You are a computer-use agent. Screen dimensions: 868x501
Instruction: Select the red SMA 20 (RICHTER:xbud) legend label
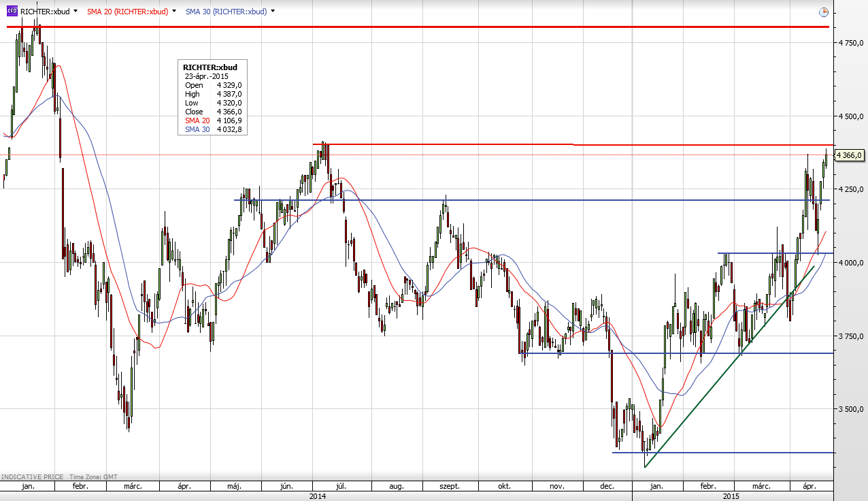(127, 12)
